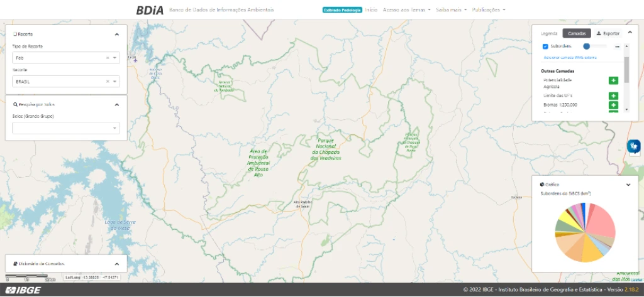Click the Tipo de Recorte label
The height and width of the screenshot is (297, 644).
click(28, 46)
